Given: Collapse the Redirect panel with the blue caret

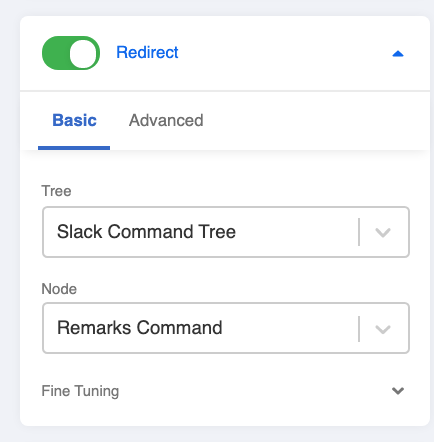Looking at the screenshot, I should 398,54.
